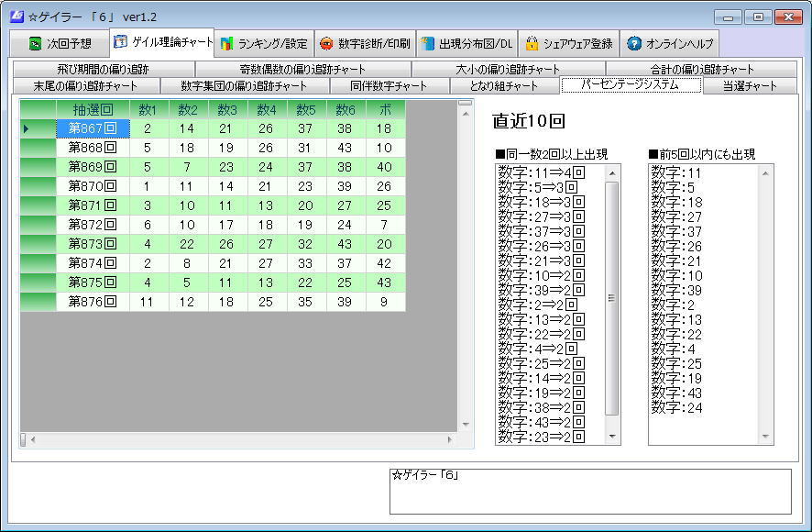The height and width of the screenshot is (532, 812).
Task: Click the シェアウェア登録 padlock icon
Action: 532,44
